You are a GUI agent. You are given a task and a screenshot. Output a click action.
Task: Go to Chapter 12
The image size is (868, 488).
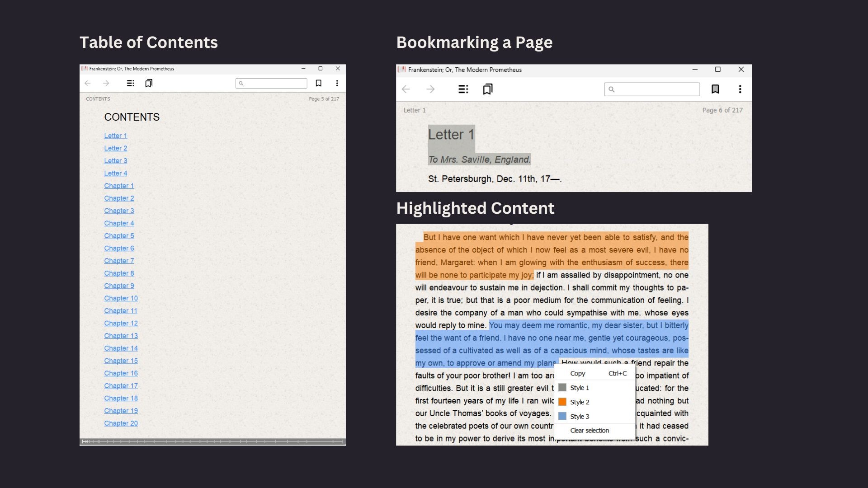coord(121,323)
